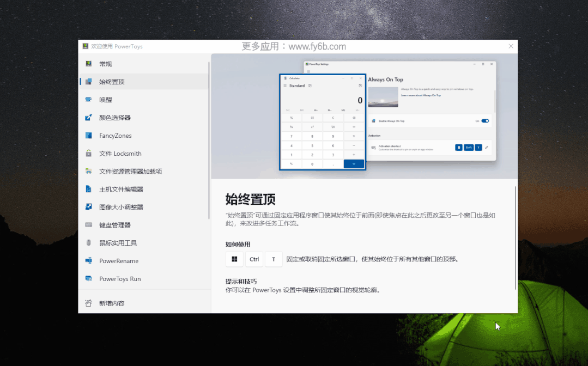
Task: Open 文件 Locksmith in the sidebar
Action: 144,153
